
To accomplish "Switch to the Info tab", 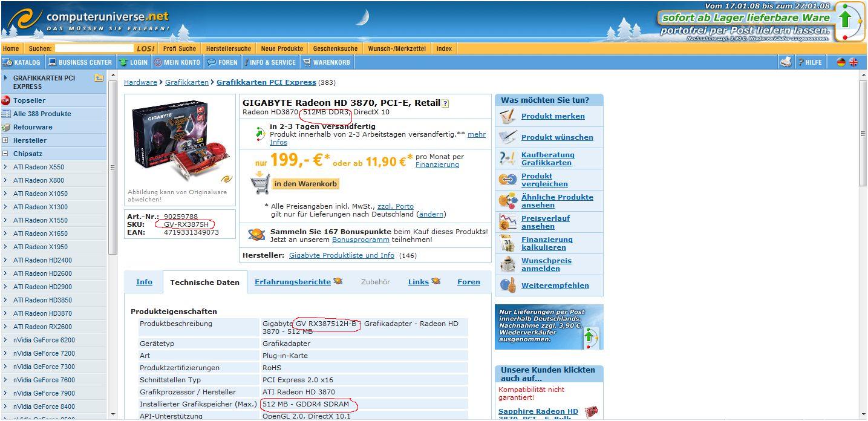I will pyautogui.click(x=144, y=282).
